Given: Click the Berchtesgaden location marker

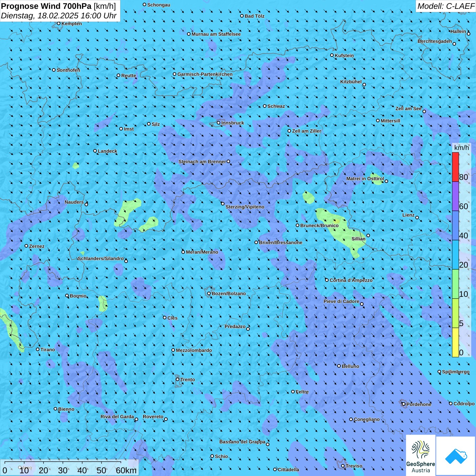Looking at the screenshot, I should [454, 44].
